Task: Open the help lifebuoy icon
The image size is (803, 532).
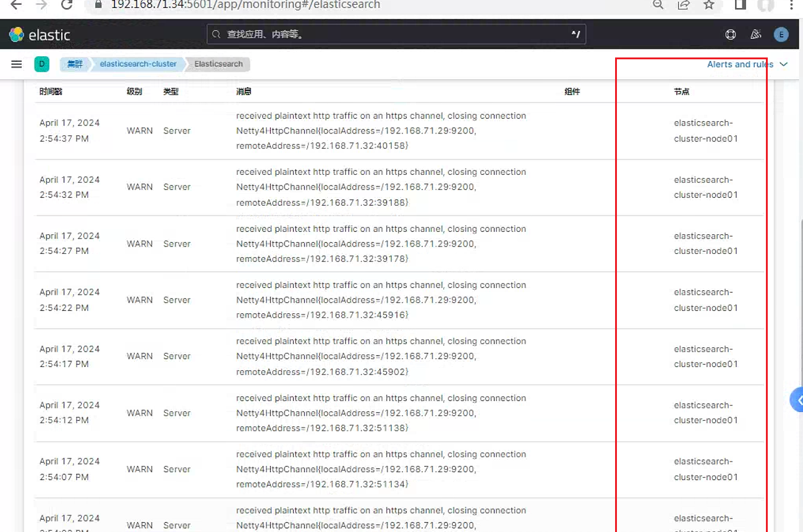Action: (731, 35)
